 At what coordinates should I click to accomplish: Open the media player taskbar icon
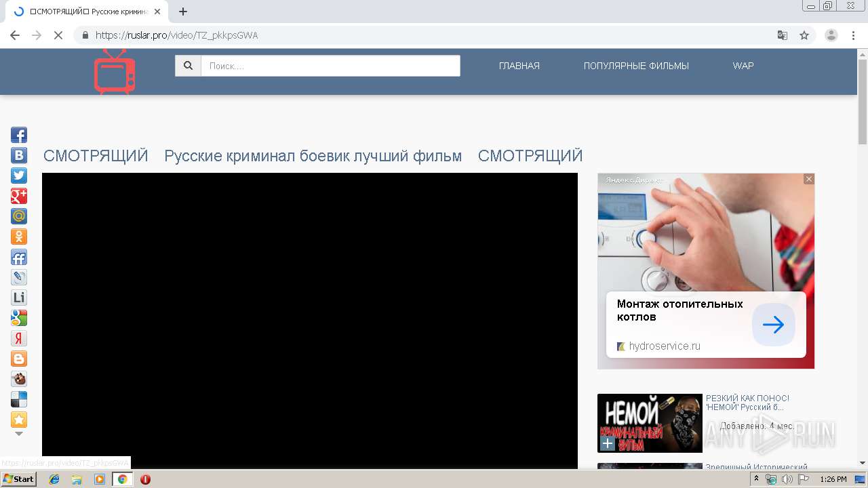point(100,479)
